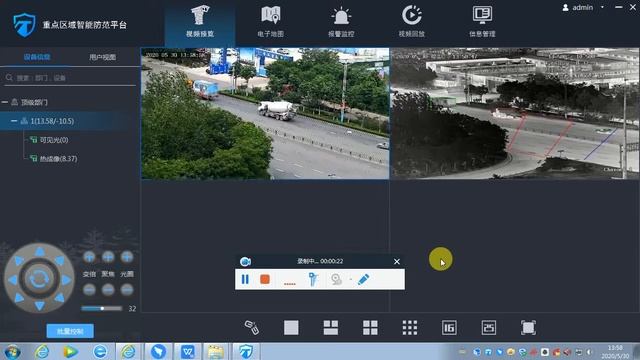The width and height of the screenshot is (640, 360).
Task: Collapse the 1(13.58/-10.5) device node
Action: point(14,121)
